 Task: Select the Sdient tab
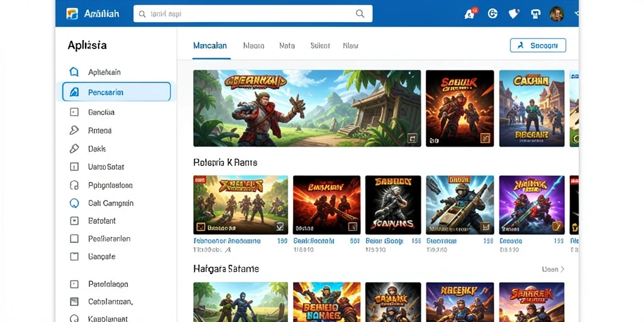click(x=320, y=45)
